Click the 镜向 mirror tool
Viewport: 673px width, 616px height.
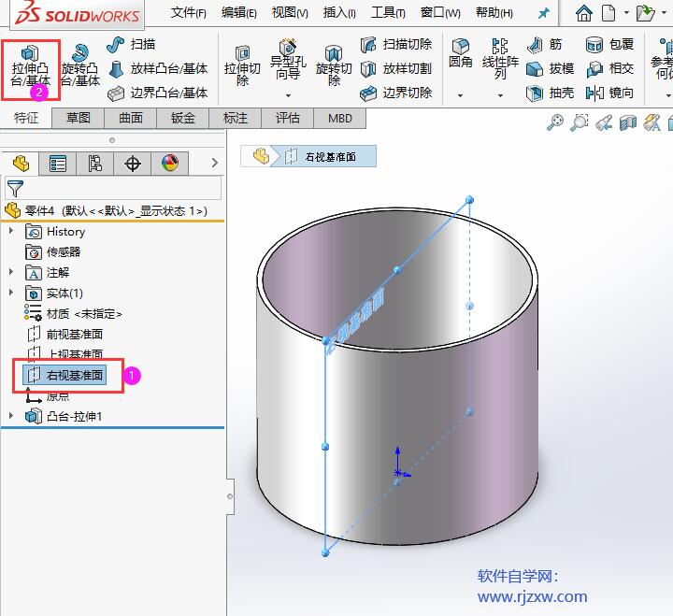(x=609, y=93)
